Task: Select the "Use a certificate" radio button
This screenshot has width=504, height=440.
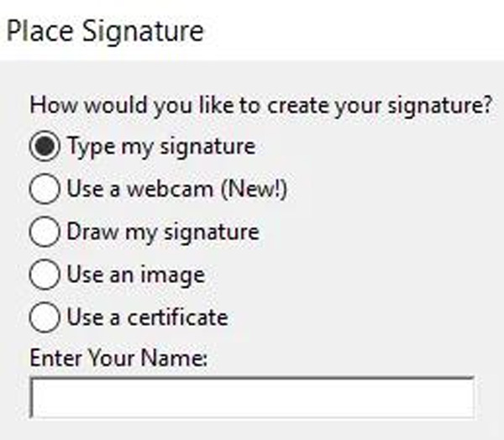Action: pos(45,317)
